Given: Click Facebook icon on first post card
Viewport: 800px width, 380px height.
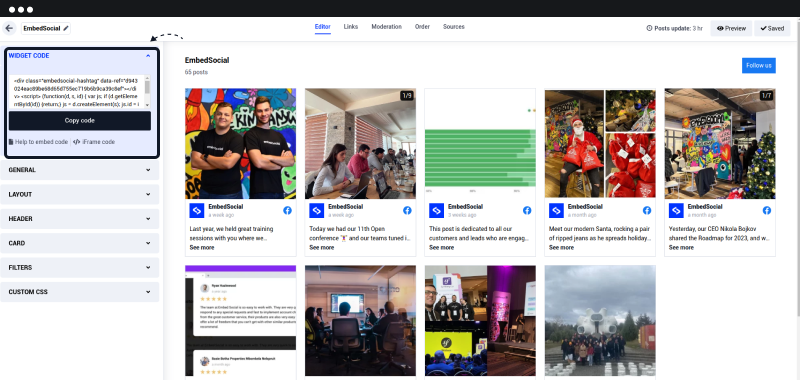Looking at the screenshot, I should click(287, 210).
